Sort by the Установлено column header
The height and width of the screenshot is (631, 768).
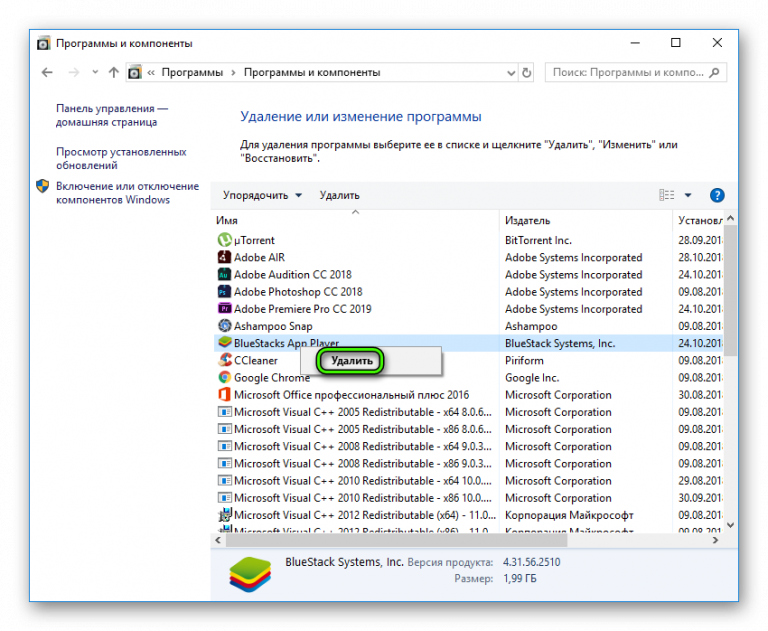(x=699, y=220)
